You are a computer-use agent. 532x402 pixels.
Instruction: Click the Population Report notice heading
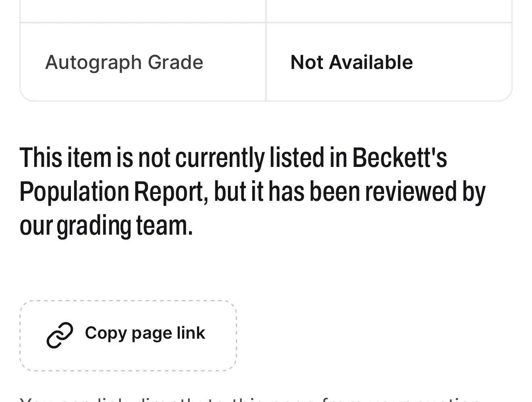tap(253, 191)
